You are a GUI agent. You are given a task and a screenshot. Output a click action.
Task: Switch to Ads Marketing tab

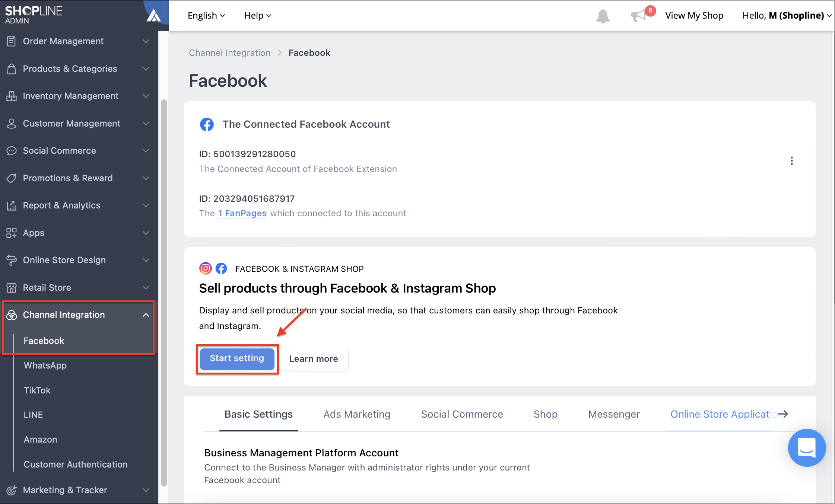point(357,414)
